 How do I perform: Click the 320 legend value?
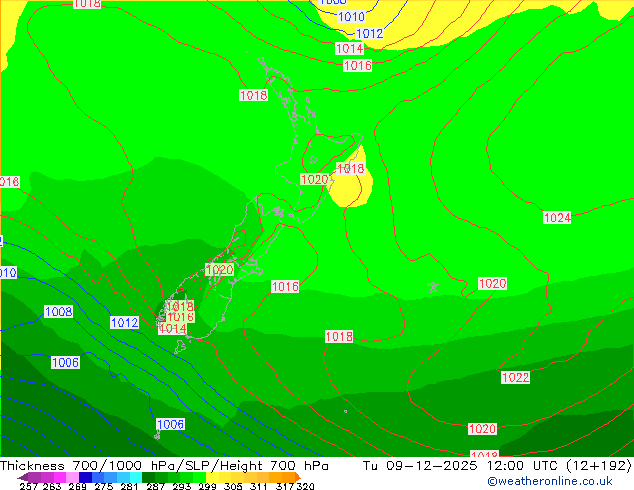[305, 486]
